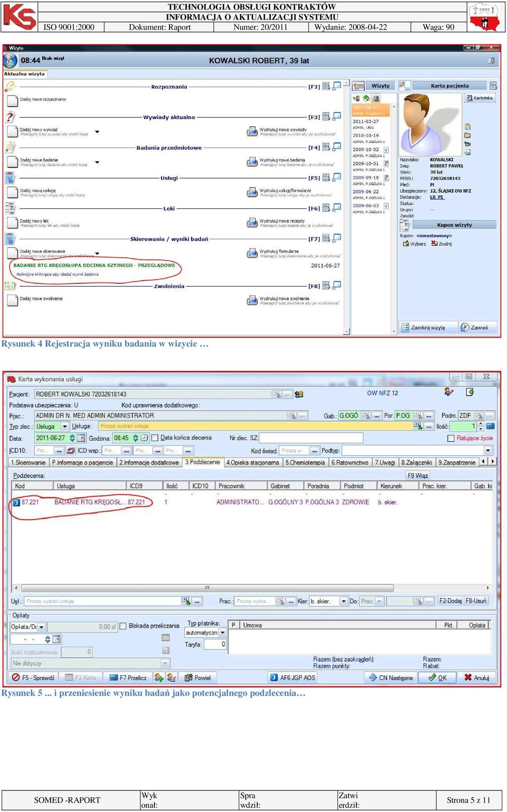Click printer icon for Wydrukuj nowe badania
The width and height of the screenshot is (507, 812).
pos(252,162)
